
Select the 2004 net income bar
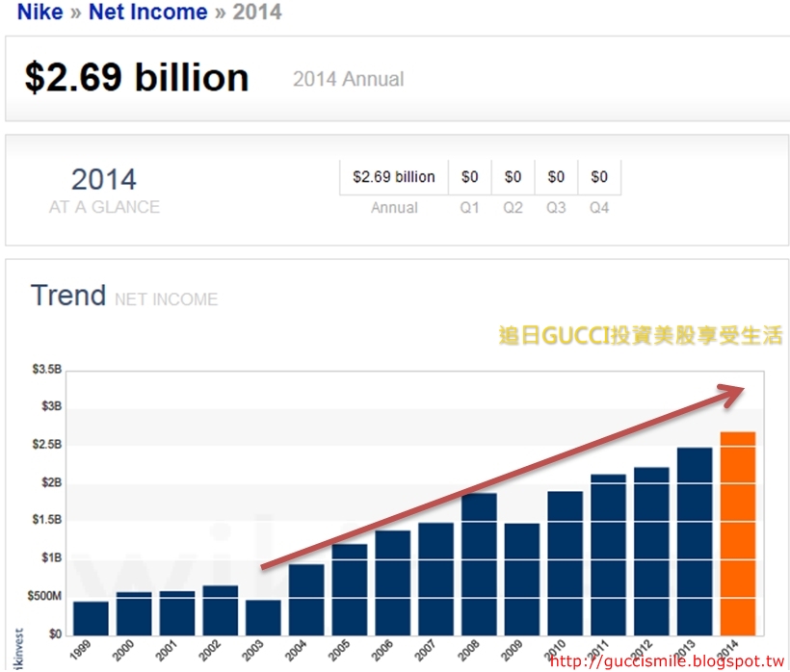(x=306, y=600)
